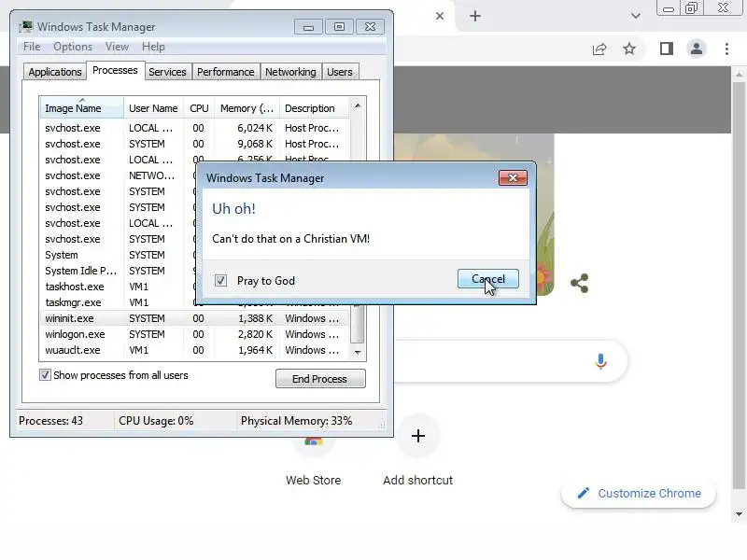The width and height of the screenshot is (747, 560).
Task: Open the Chrome profile avatar
Action: point(697,49)
